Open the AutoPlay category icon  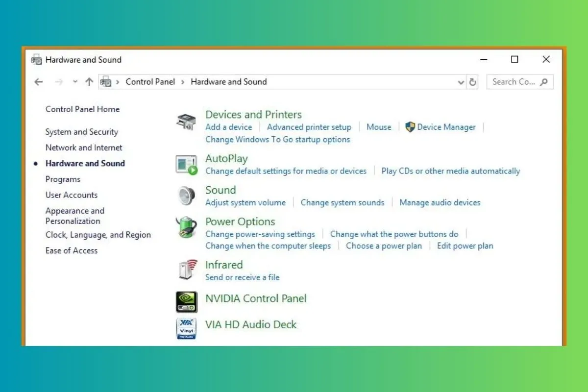[x=186, y=165]
